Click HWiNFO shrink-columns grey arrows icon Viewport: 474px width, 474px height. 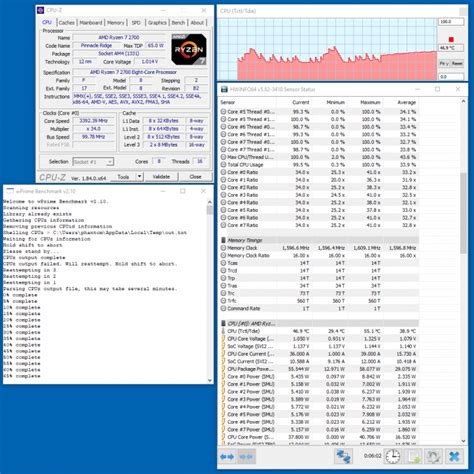(246, 457)
